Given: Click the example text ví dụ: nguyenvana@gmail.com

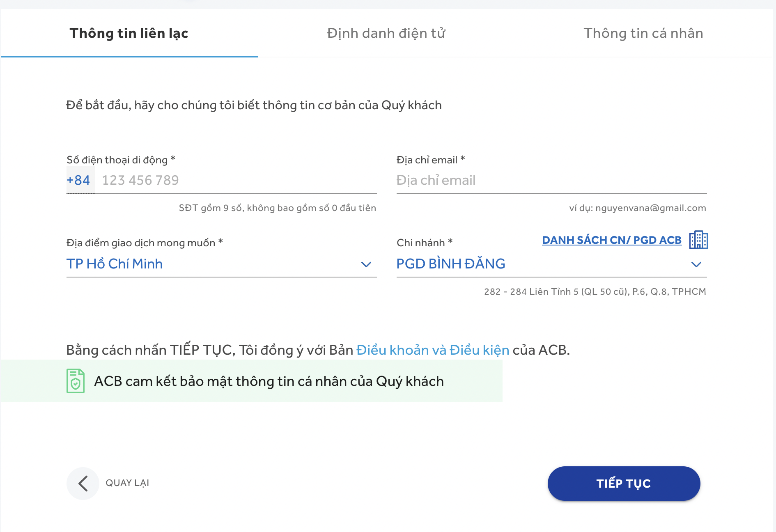Looking at the screenshot, I should coord(638,208).
